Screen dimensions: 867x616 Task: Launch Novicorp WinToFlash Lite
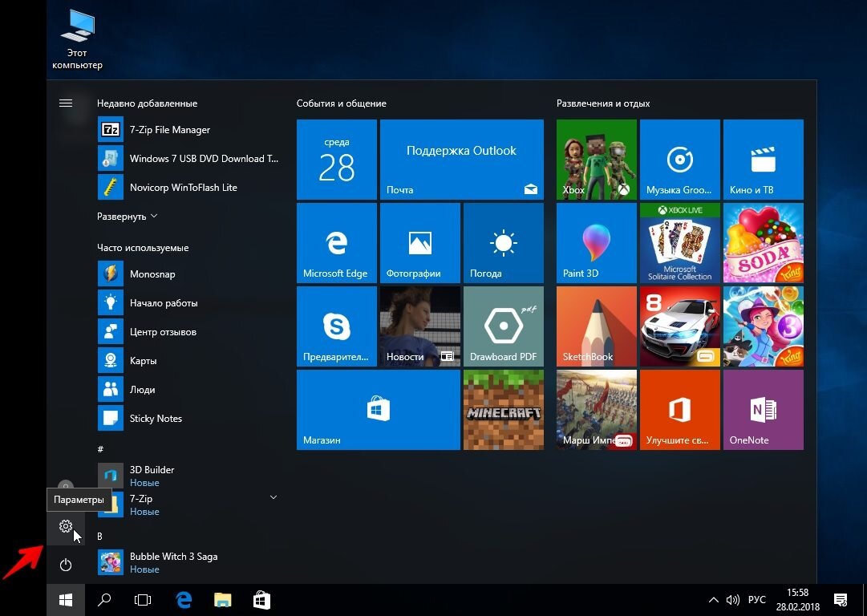point(188,187)
